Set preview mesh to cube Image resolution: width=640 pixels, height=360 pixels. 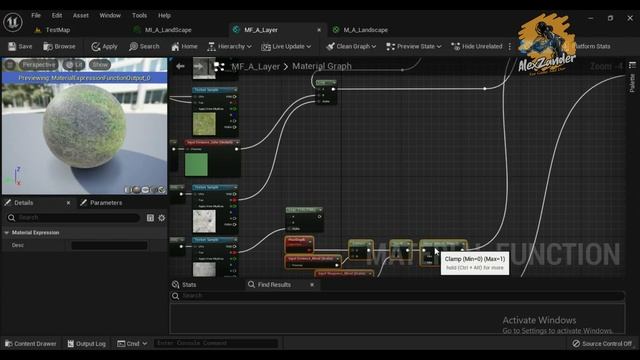154,189
